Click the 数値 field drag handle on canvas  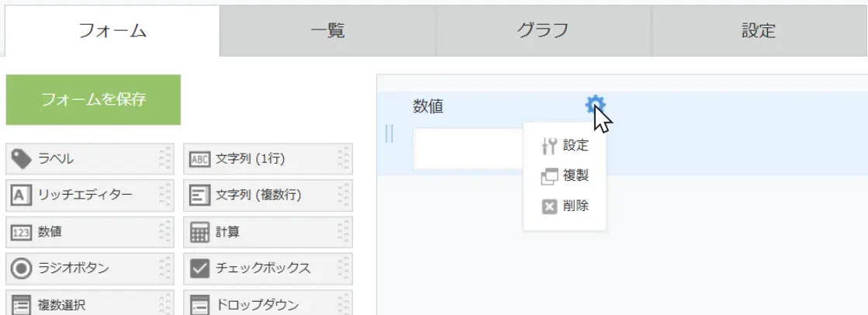[389, 133]
